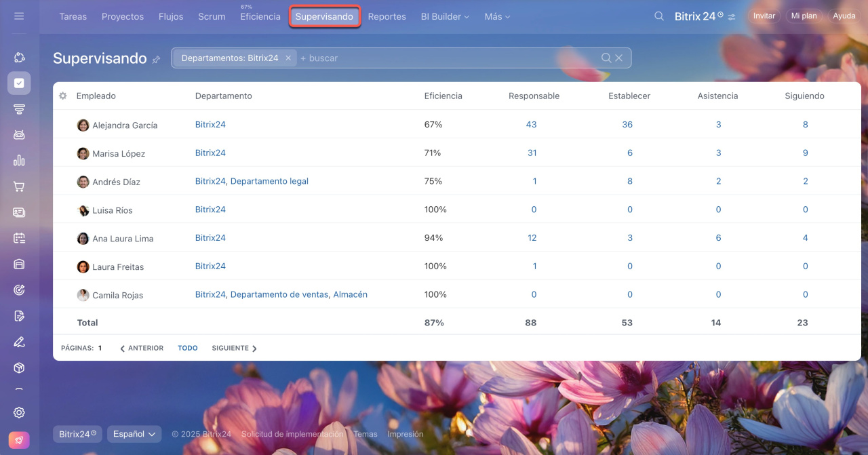Open the robot icon in left sidebar
Viewport: 868px width, 455px height.
pyautogui.click(x=19, y=135)
